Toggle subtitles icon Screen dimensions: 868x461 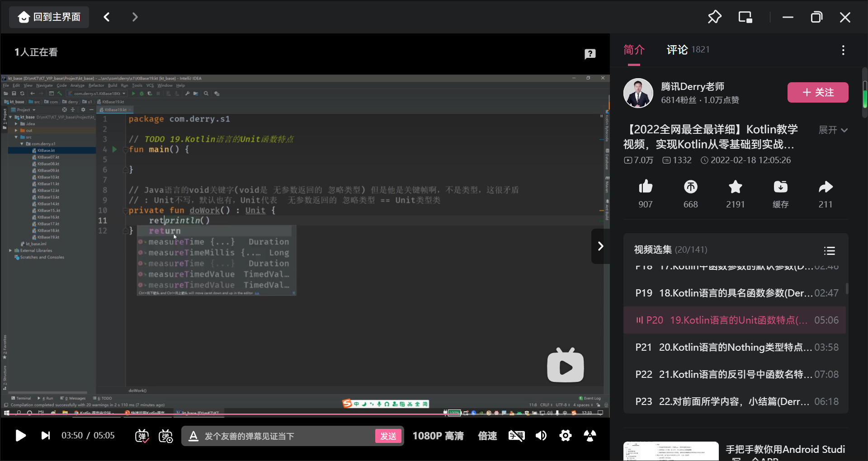(x=517, y=436)
